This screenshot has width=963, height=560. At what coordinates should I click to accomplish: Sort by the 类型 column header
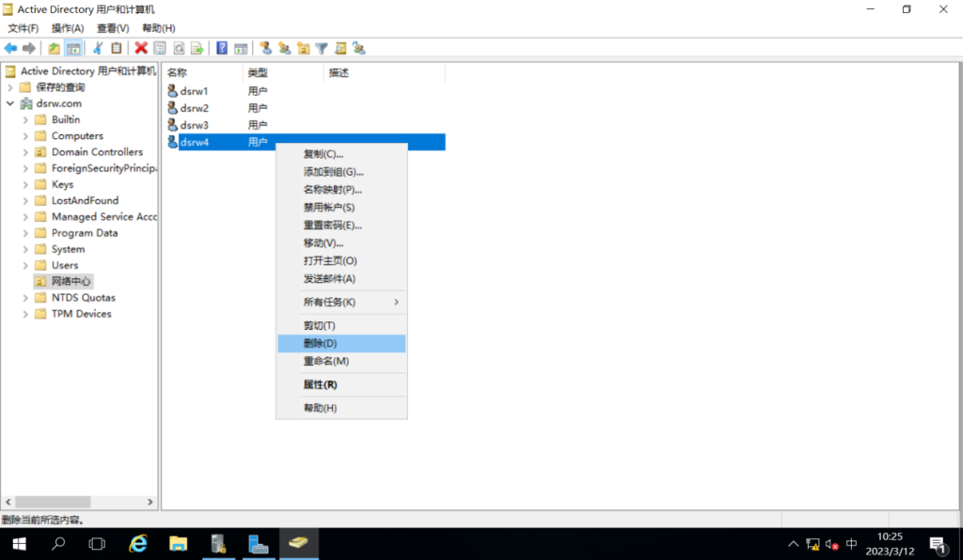click(284, 72)
